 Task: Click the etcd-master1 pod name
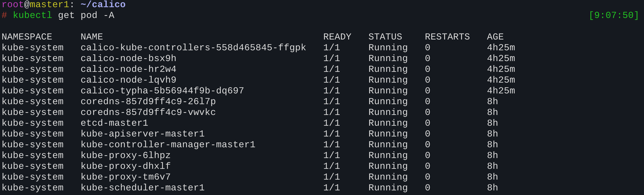(x=114, y=123)
